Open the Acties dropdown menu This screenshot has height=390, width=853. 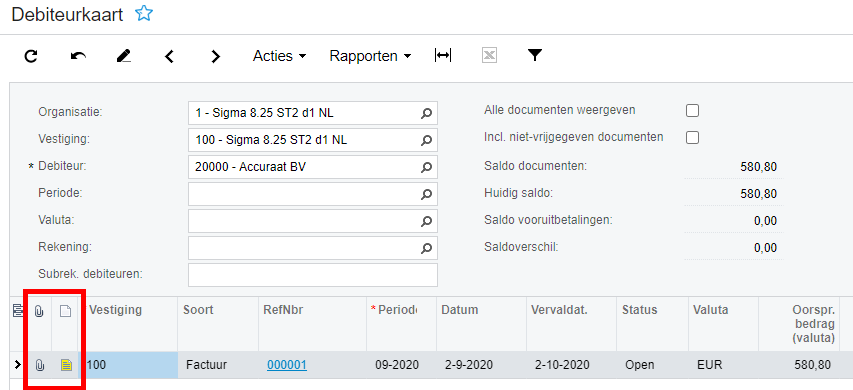coord(280,56)
